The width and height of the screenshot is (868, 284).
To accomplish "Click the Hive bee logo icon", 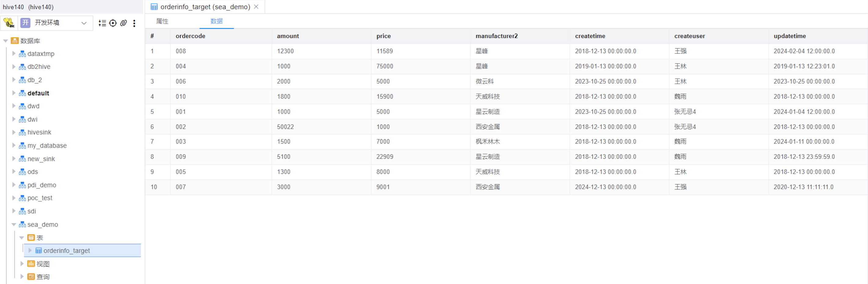I will pyautogui.click(x=9, y=23).
